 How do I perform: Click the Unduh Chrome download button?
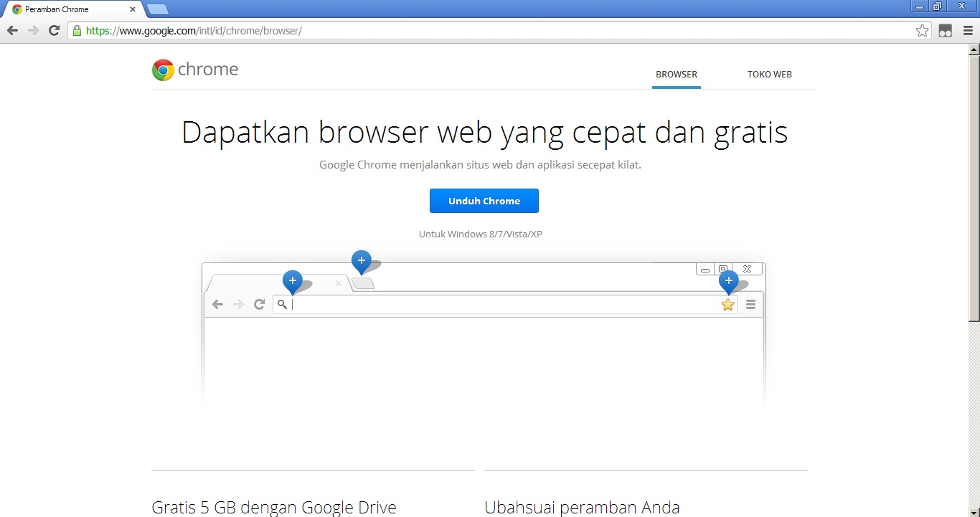pyautogui.click(x=484, y=201)
